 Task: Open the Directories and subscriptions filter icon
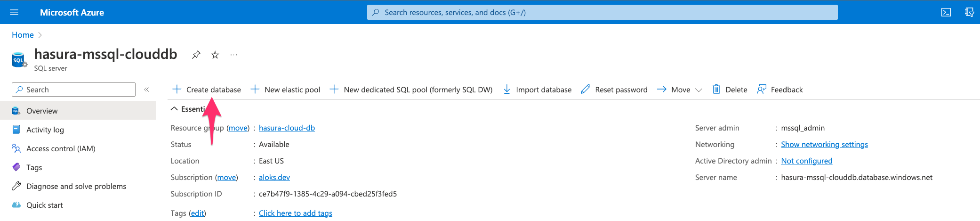click(x=969, y=12)
